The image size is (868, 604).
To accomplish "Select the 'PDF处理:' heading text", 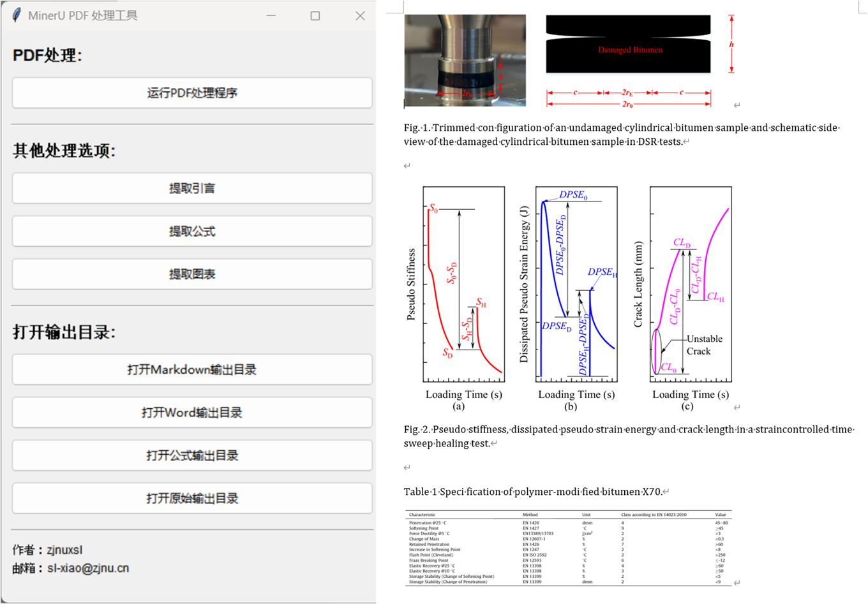I will pyautogui.click(x=48, y=55).
